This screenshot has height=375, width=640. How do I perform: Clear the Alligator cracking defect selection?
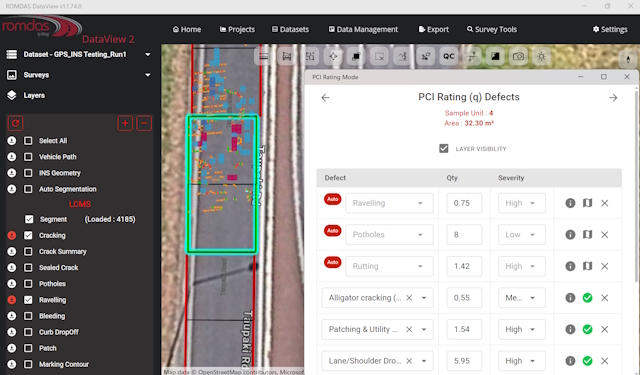[x=409, y=298]
